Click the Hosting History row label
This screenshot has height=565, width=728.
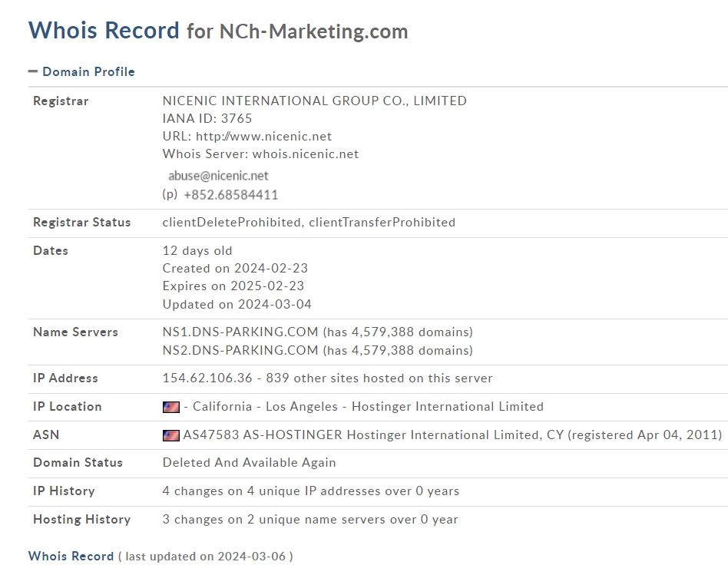tap(81, 520)
